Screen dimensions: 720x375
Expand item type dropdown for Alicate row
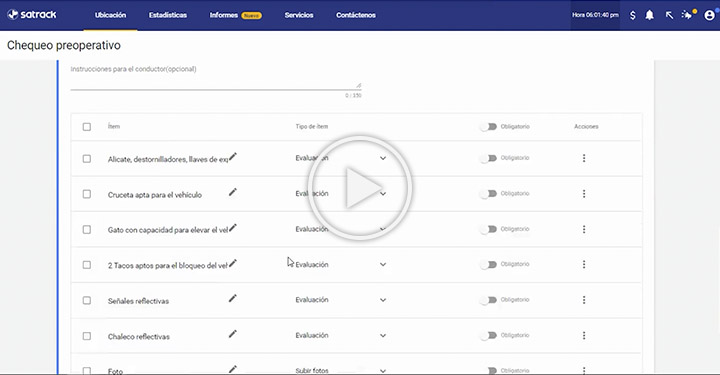point(383,158)
